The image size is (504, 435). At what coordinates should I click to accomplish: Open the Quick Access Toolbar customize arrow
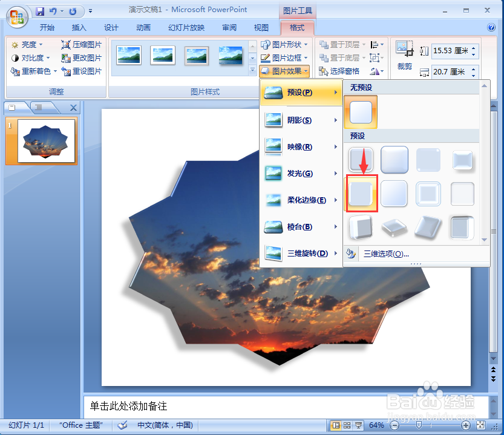[90, 11]
